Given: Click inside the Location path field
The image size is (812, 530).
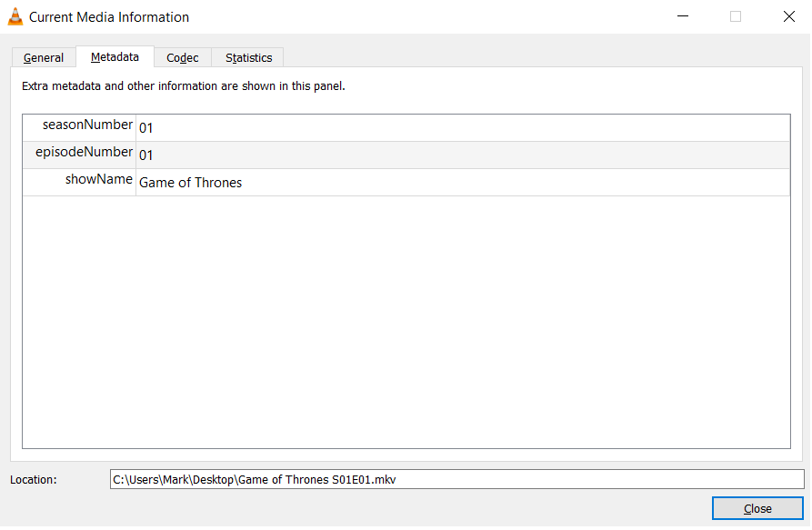Looking at the screenshot, I should [456, 478].
